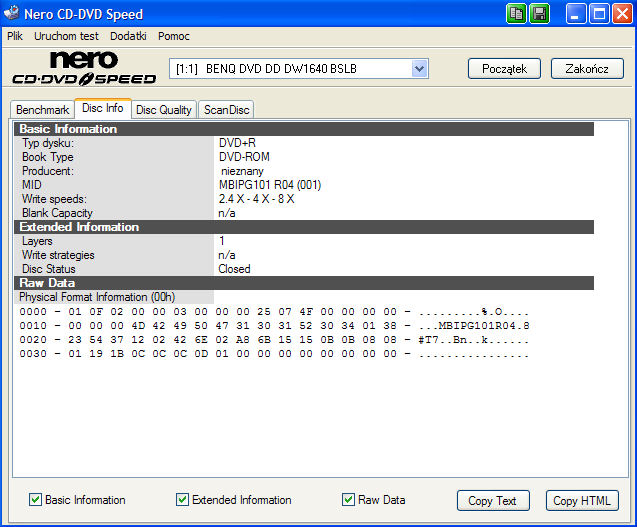The height and width of the screenshot is (527, 637).
Task: Click the Początek button
Action: 505,69
